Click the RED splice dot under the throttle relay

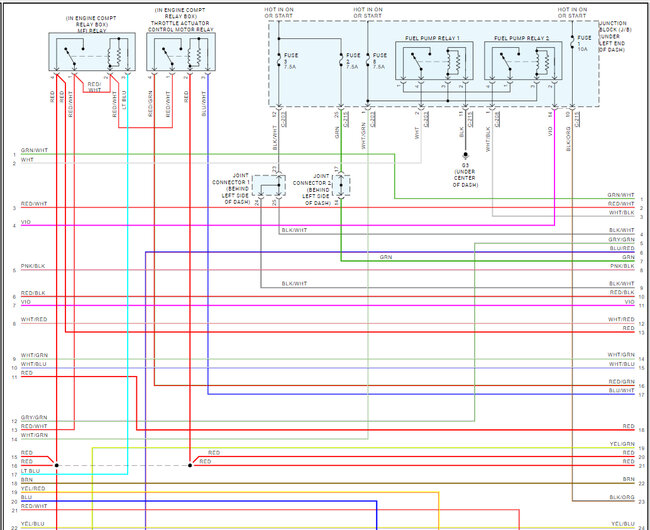coord(190,465)
